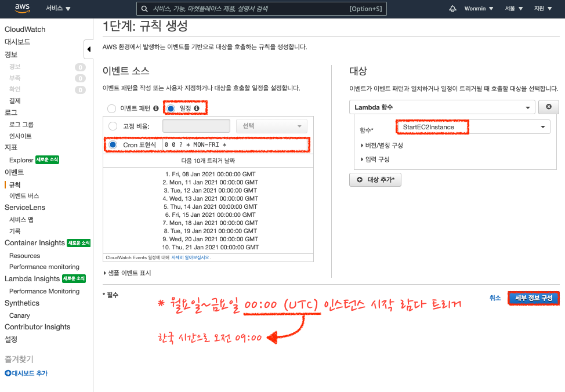Image resolution: width=565 pixels, height=392 pixels.
Task: Expand 샘플 이벤트 표시 section
Action: pyautogui.click(x=127, y=273)
